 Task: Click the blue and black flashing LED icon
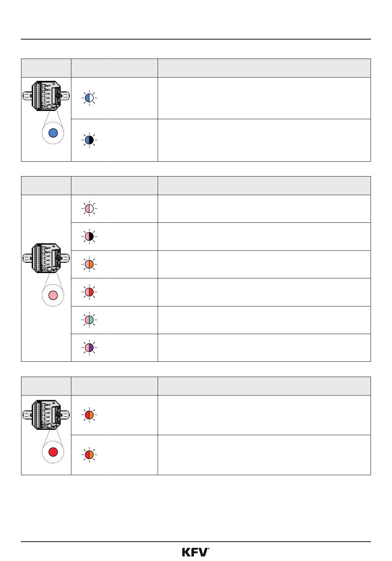click(x=89, y=140)
